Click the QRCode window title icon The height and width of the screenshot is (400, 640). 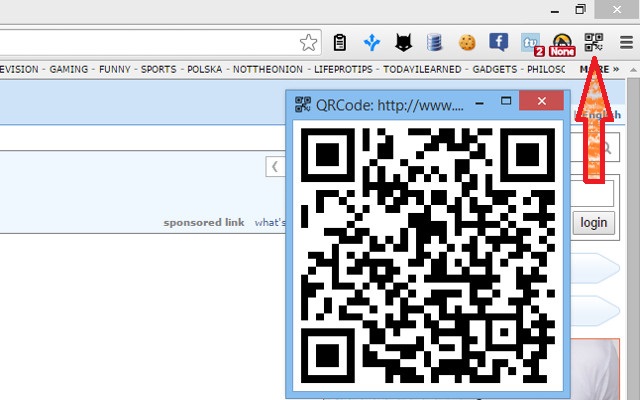click(302, 104)
